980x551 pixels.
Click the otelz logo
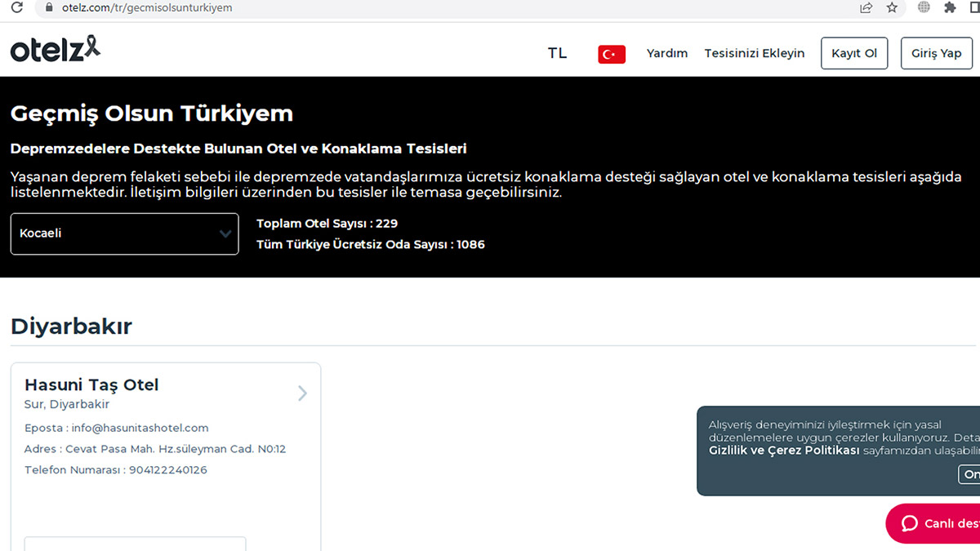(x=56, y=50)
